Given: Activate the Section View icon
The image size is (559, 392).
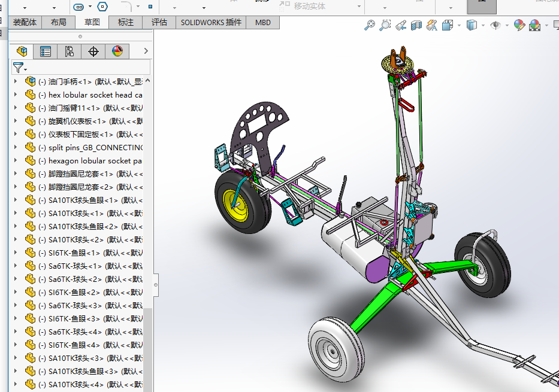Looking at the screenshot, I should tap(416, 25).
